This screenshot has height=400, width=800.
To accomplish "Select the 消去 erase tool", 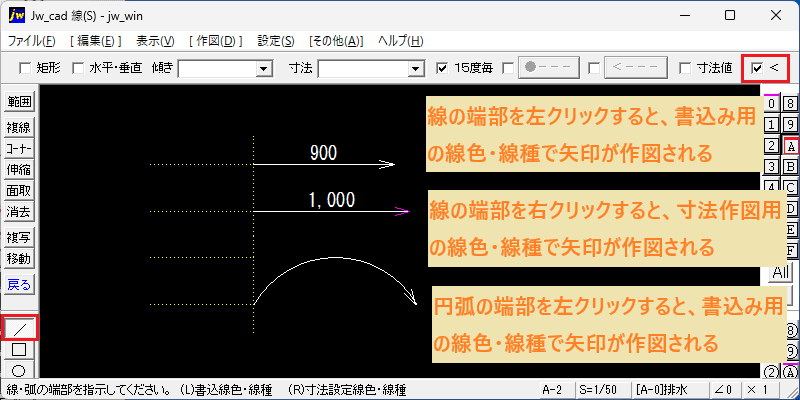I will 19,212.
